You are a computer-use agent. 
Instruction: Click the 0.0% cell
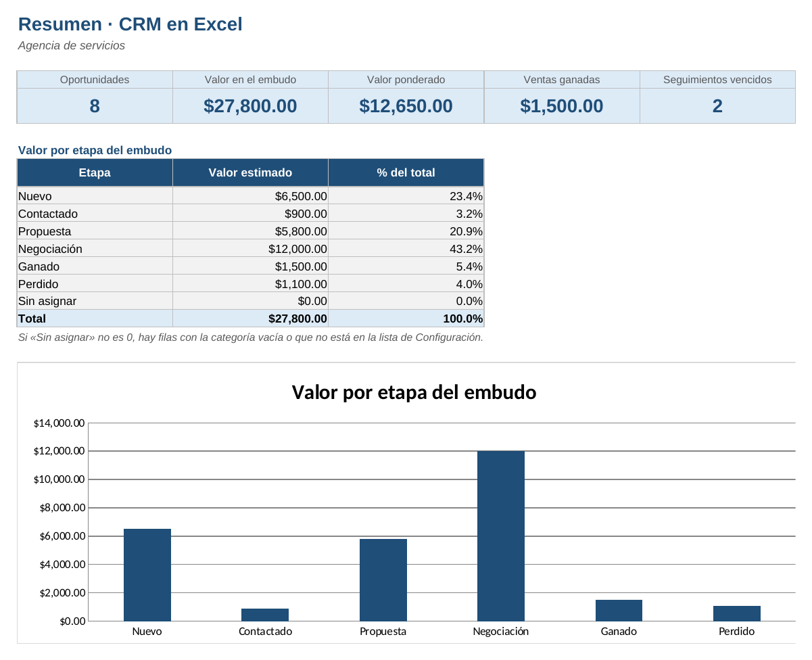point(406,302)
